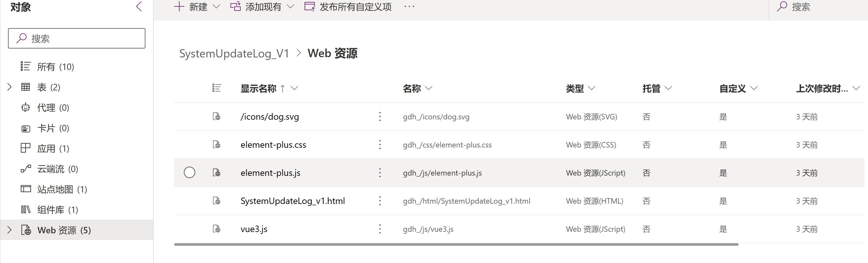This screenshot has width=868, height=263.
Task: Click the Web 资源(SVG) type cell
Action: pos(591,117)
